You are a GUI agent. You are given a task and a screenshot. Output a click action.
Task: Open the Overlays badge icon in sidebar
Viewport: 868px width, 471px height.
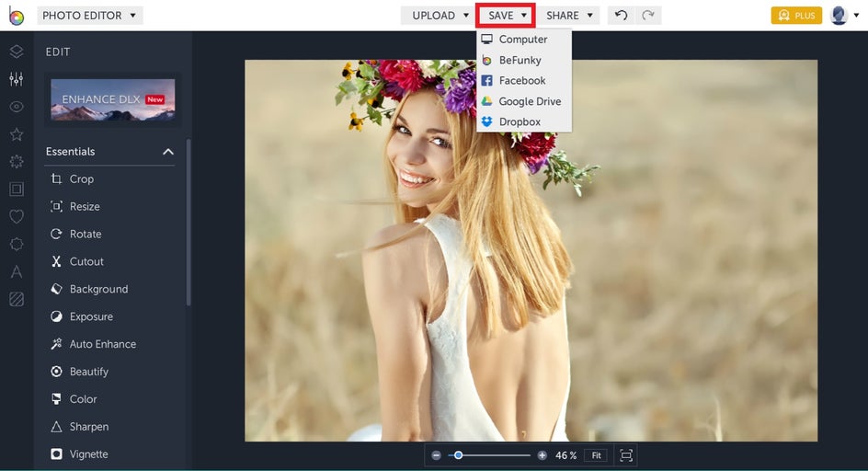click(x=17, y=244)
